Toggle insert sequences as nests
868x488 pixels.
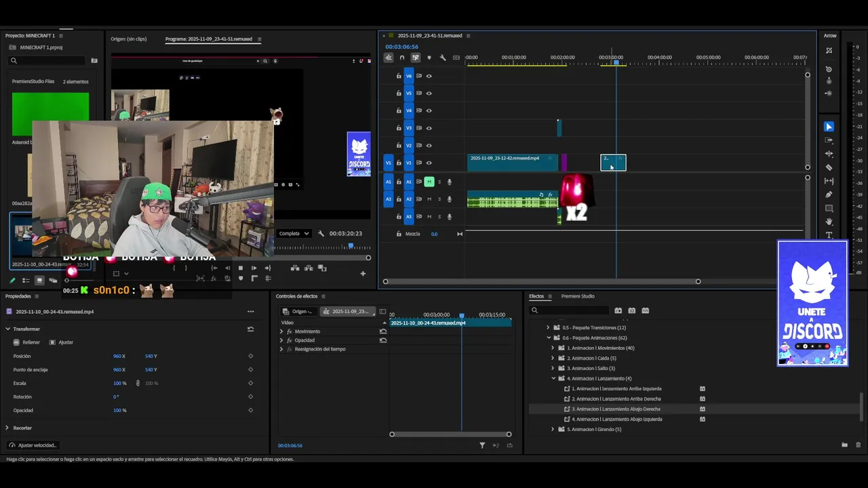coord(389,58)
